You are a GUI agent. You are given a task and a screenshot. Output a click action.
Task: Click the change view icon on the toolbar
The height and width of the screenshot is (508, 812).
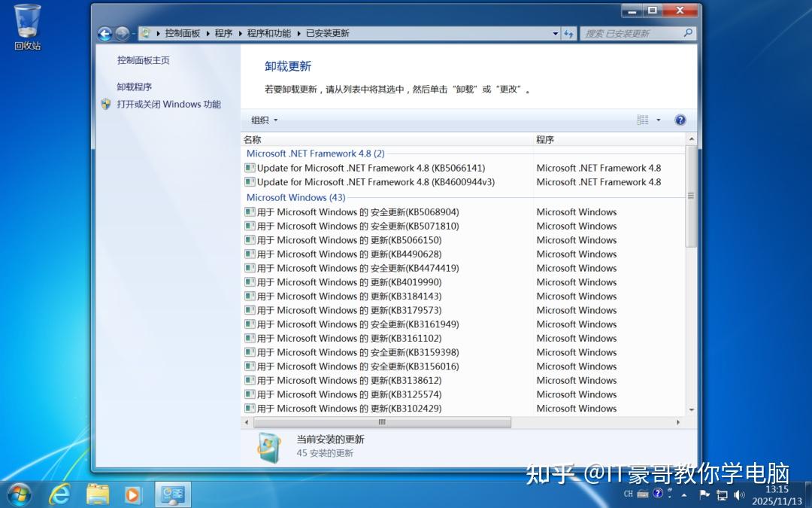(x=642, y=120)
